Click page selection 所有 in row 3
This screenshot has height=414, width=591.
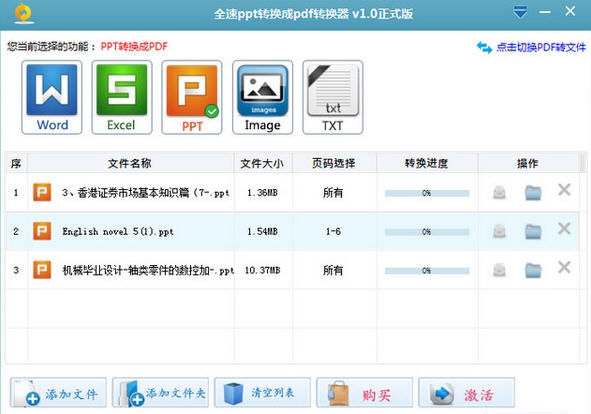click(333, 270)
